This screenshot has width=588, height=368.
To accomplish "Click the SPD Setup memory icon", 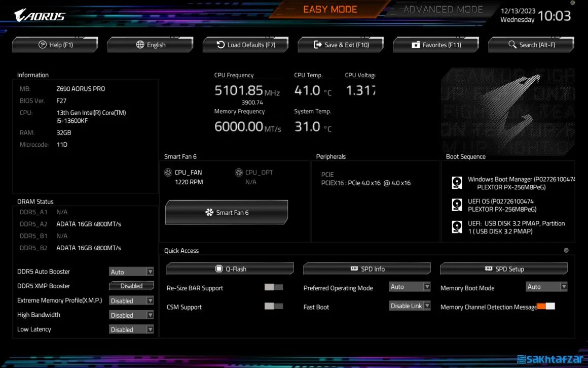I will coord(488,269).
